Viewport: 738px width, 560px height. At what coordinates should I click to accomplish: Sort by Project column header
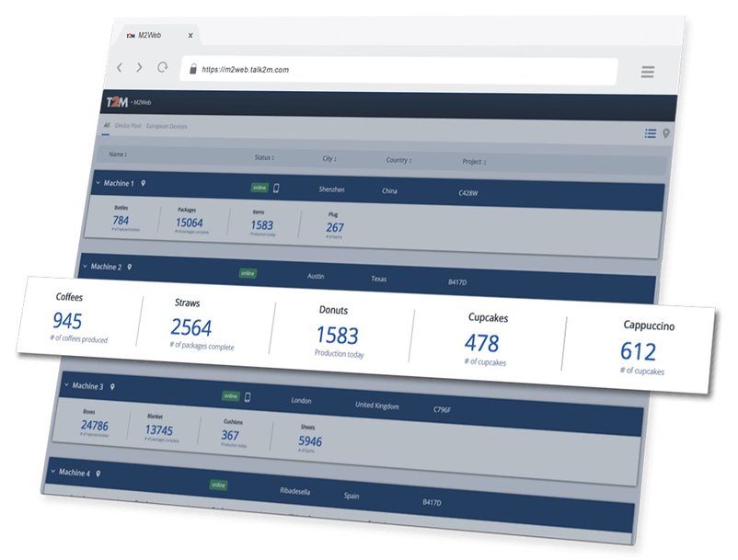pos(474,161)
